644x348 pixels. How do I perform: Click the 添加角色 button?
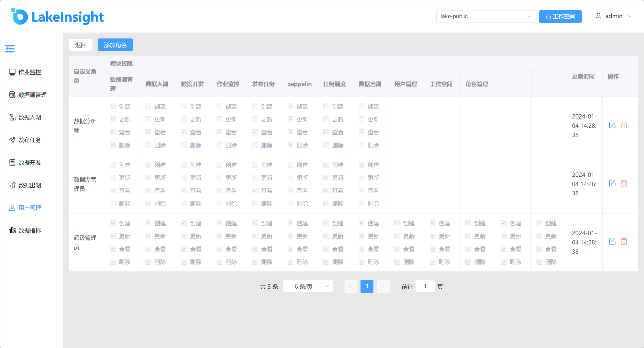[x=115, y=45]
